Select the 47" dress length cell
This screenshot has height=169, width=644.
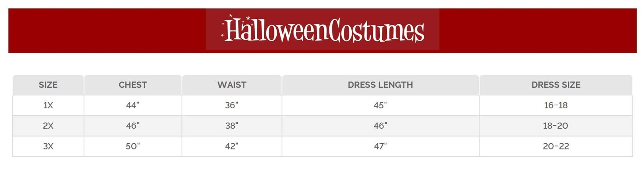pyautogui.click(x=380, y=147)
